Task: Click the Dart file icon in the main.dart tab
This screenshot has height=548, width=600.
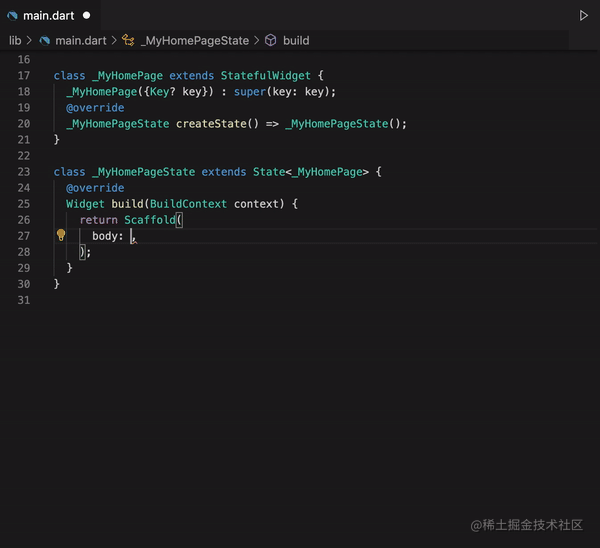Action: point(13,16)
